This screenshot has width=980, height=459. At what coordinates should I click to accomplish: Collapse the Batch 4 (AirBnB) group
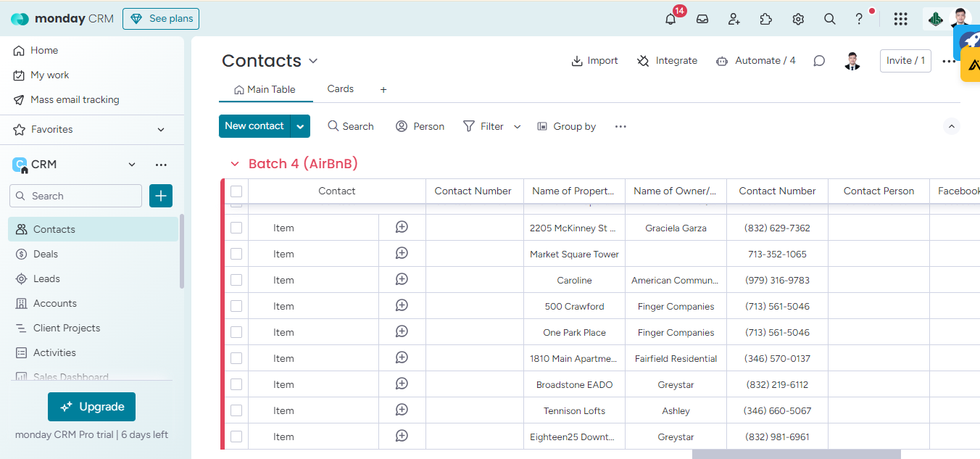235,164
